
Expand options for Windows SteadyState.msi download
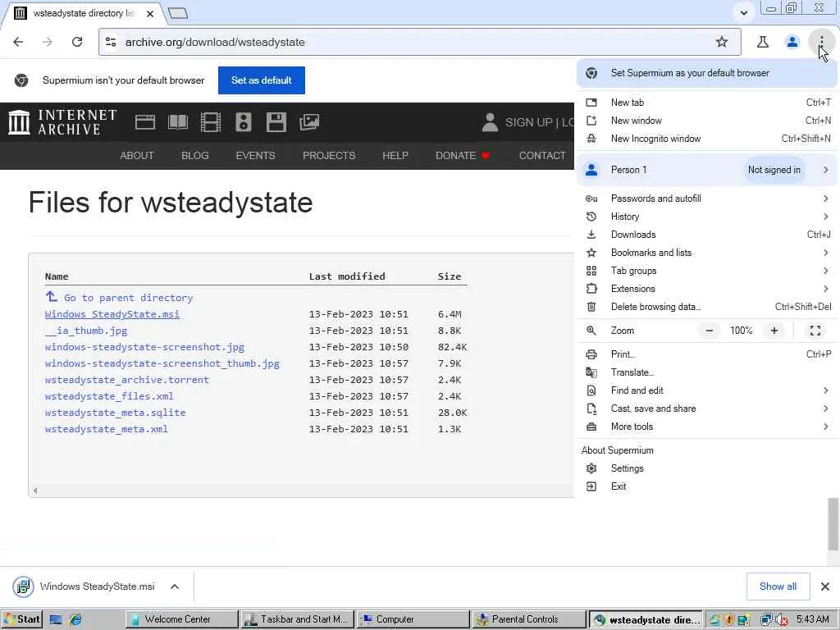[x=175, y=587]
